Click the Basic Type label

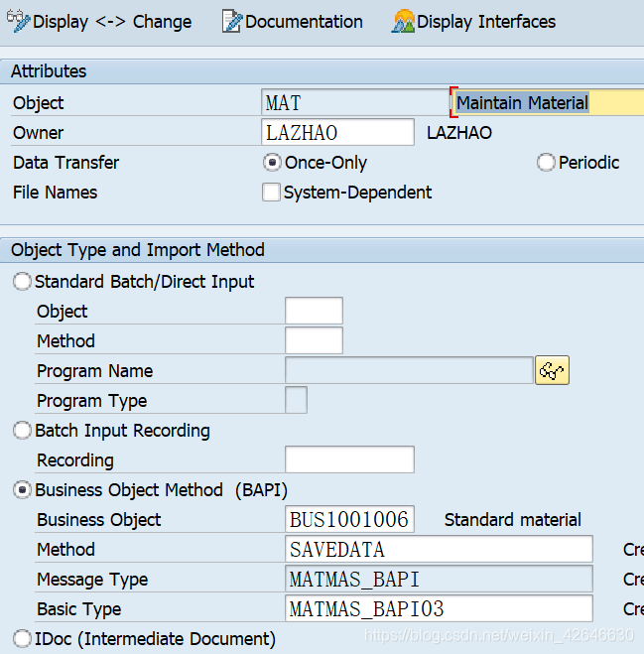point(78,609)
